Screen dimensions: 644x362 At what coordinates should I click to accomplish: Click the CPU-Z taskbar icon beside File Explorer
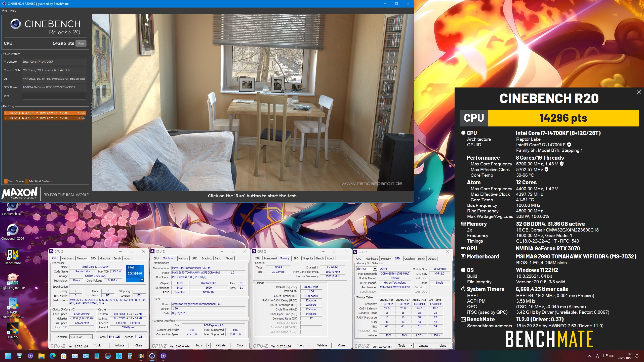[x=30, y=356]
